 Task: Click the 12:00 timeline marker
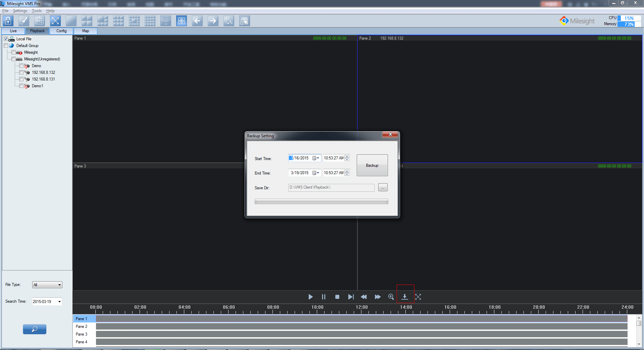coord(362,307)
